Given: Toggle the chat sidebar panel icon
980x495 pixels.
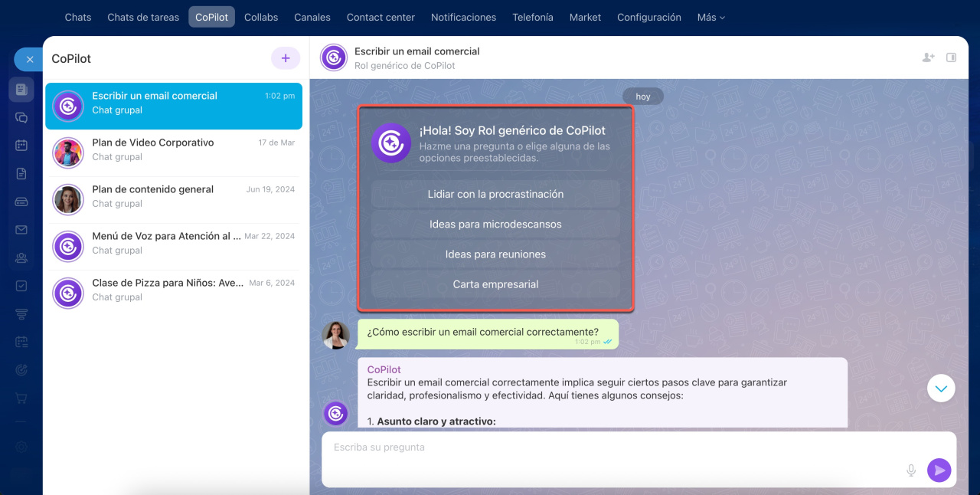Looking at the screenshot, I should pos(951,57).
